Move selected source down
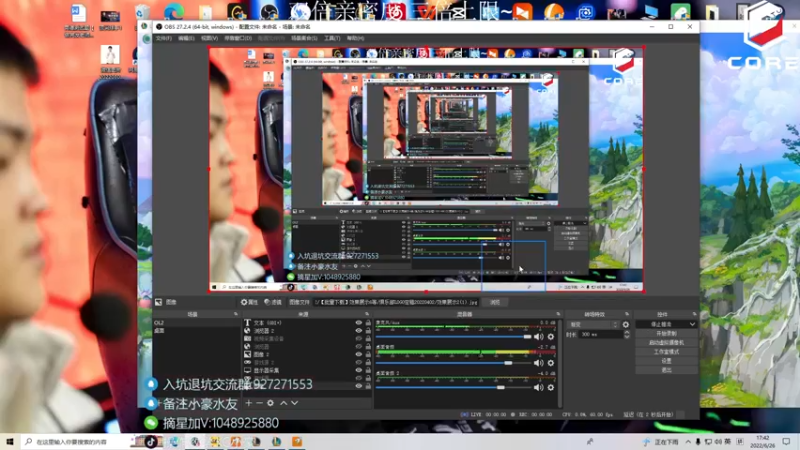 point(294,403)
